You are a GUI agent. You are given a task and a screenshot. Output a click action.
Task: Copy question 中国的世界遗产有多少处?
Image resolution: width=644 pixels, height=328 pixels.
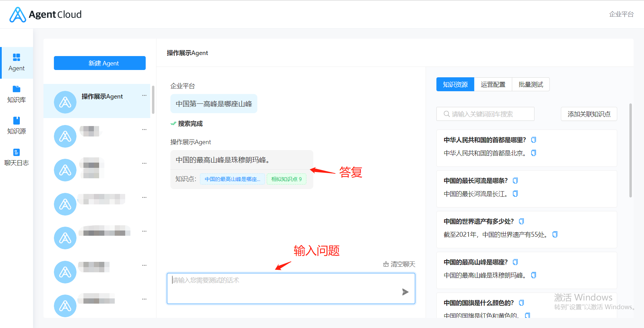point(521,221)
